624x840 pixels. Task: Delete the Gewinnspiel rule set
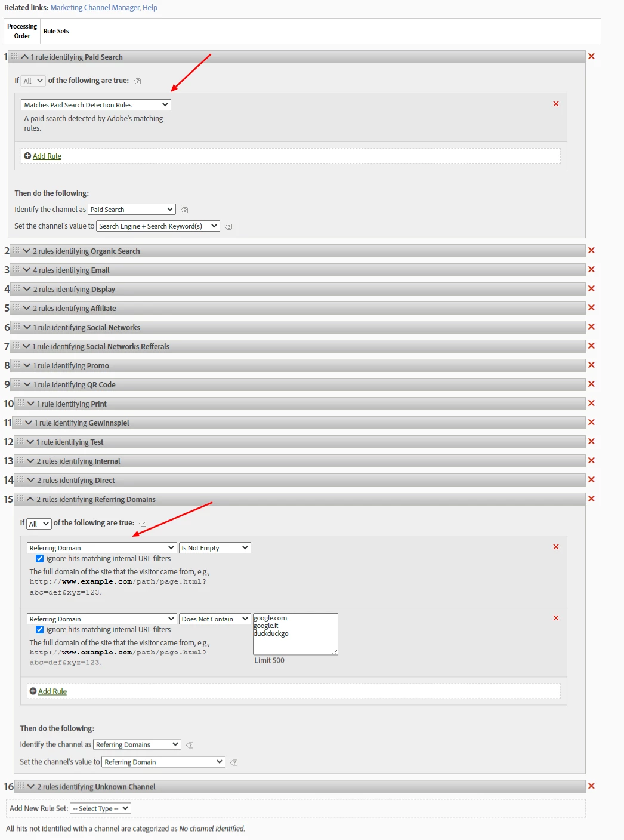pos(591,422)
